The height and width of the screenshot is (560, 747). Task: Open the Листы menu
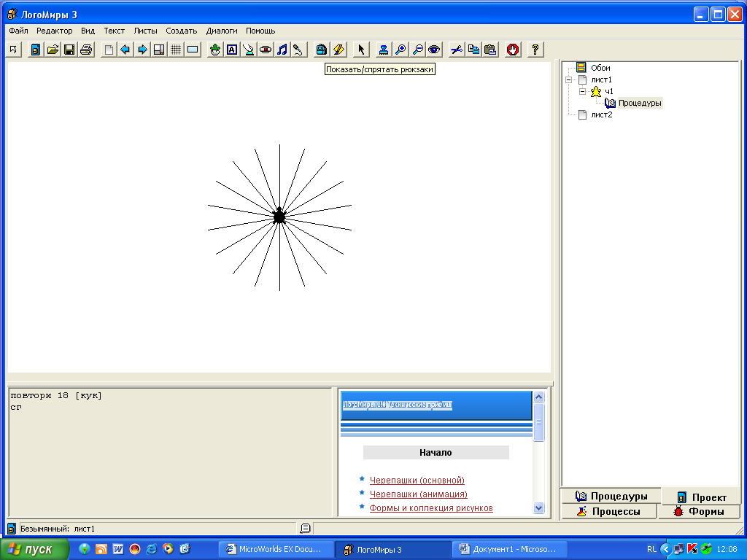145,31
